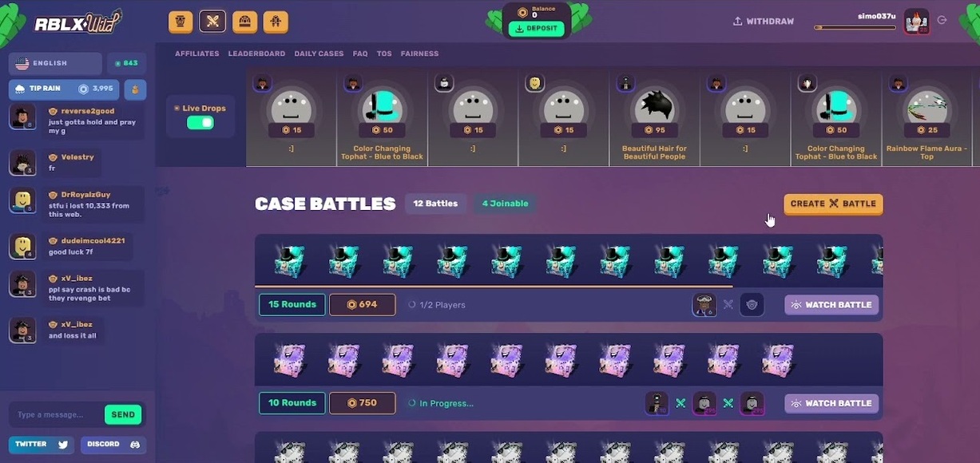
Task: Open the roulette dome game icon
Action: point(244,22)
